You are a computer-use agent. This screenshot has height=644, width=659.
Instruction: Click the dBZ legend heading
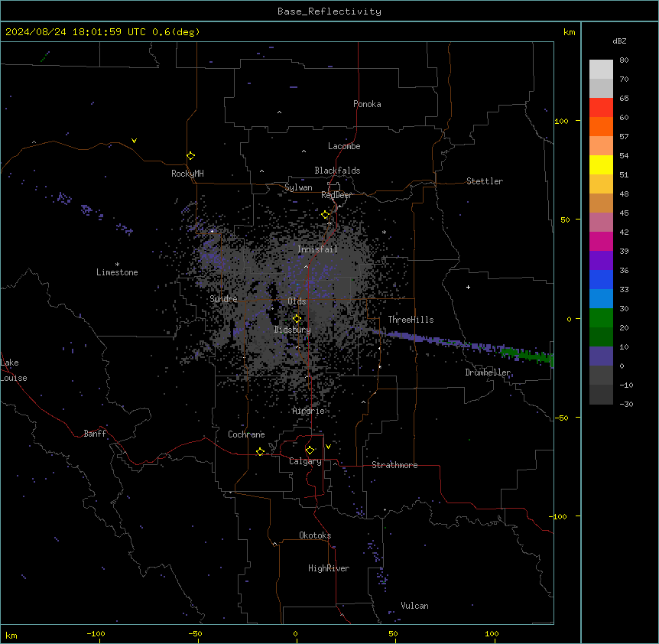pyautogui.click(x=619, y=41)
